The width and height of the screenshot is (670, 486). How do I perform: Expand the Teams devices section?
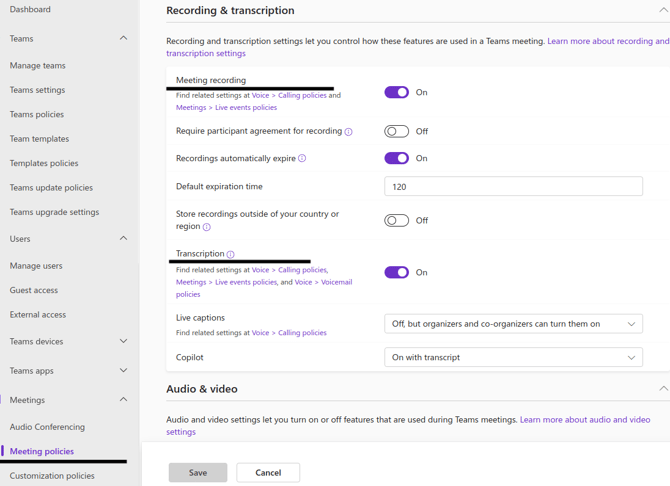pos(123,341)
